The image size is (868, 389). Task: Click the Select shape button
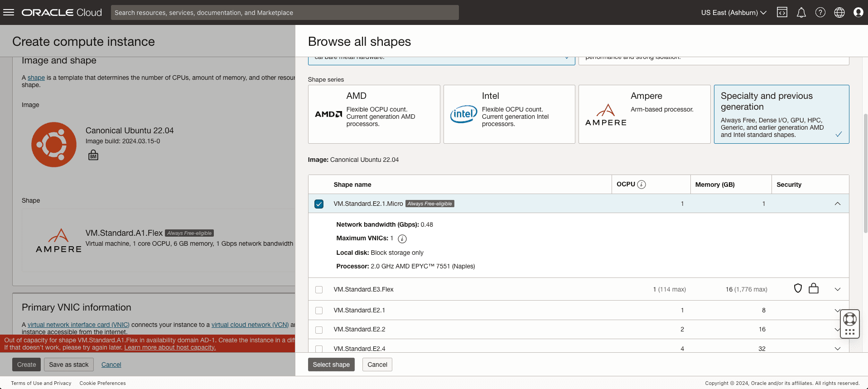[331, 365]
